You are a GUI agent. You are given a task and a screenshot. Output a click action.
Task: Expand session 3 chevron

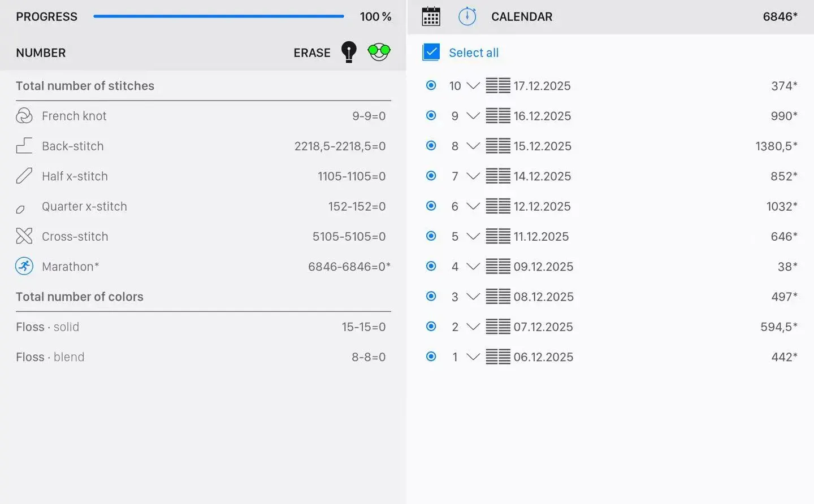click(473, 297)
